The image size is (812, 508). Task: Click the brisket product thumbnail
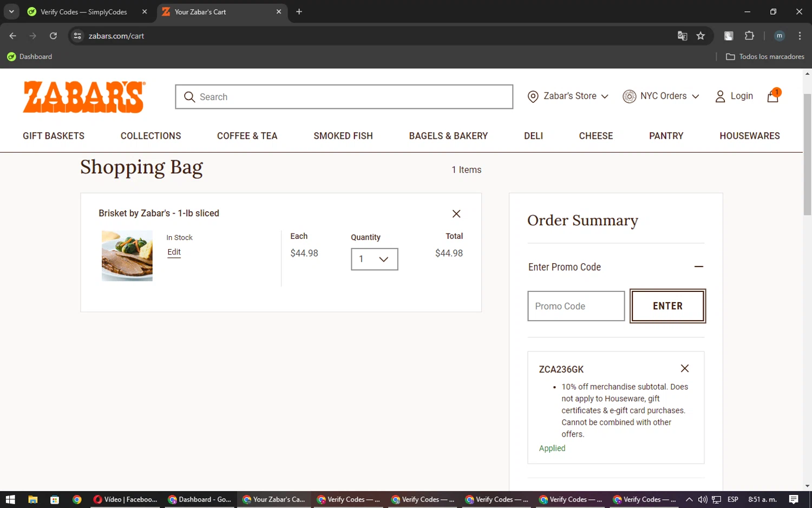[x=127, y=256]
